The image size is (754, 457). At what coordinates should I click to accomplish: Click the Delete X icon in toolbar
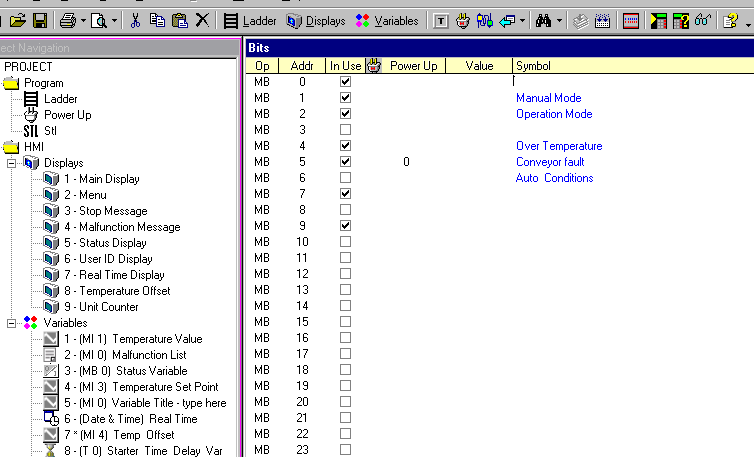click(202, 20)
